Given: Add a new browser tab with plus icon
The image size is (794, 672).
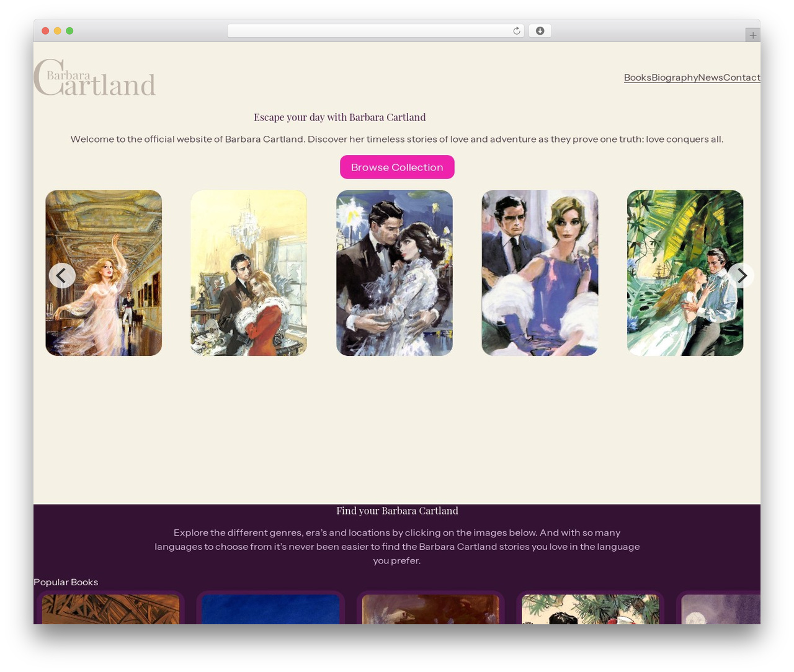Looking at the screenshot, I should click(x=752, y=35).
